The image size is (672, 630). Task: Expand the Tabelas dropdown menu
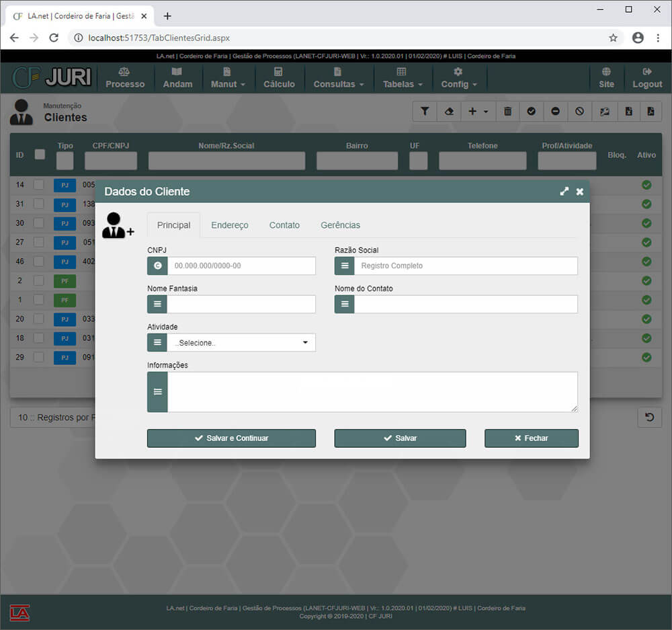(x=403, y=78)
